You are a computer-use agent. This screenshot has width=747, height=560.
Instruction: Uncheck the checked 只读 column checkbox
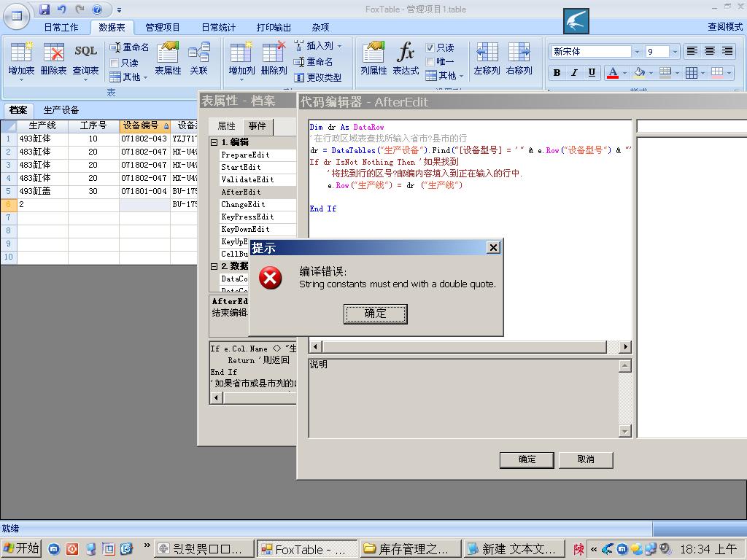pos(430,47)
